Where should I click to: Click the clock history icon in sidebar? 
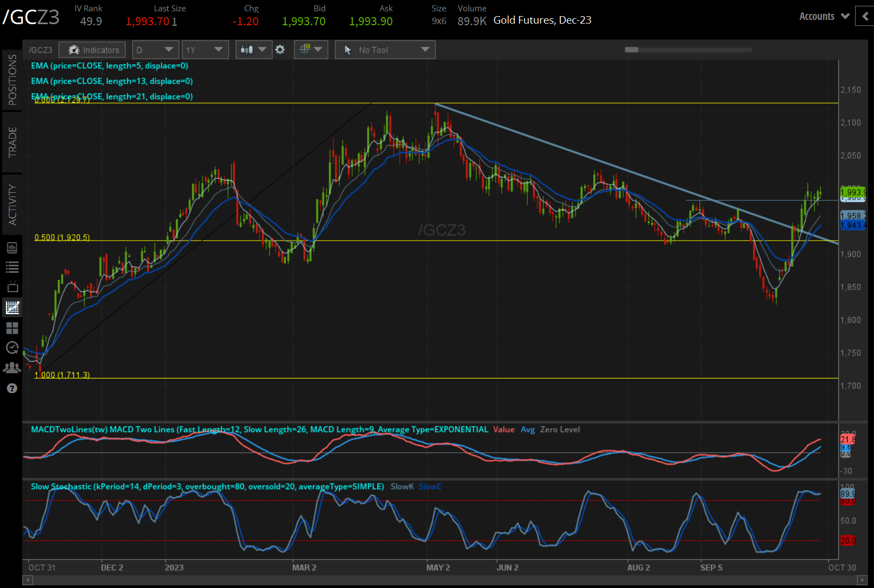[12, 348]
